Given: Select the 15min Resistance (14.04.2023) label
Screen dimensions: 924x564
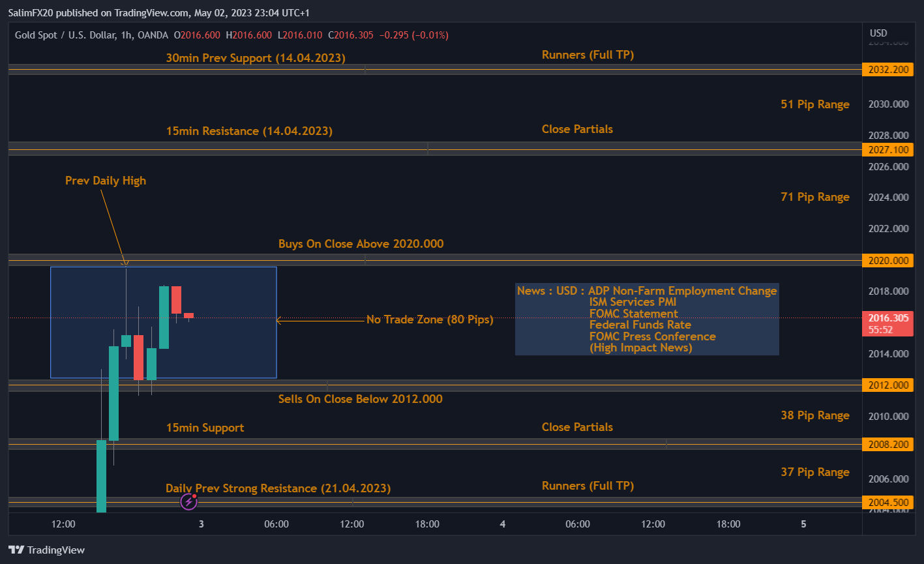Looking at the screenshot, I should pyautogui.click(x=249, y=131).
